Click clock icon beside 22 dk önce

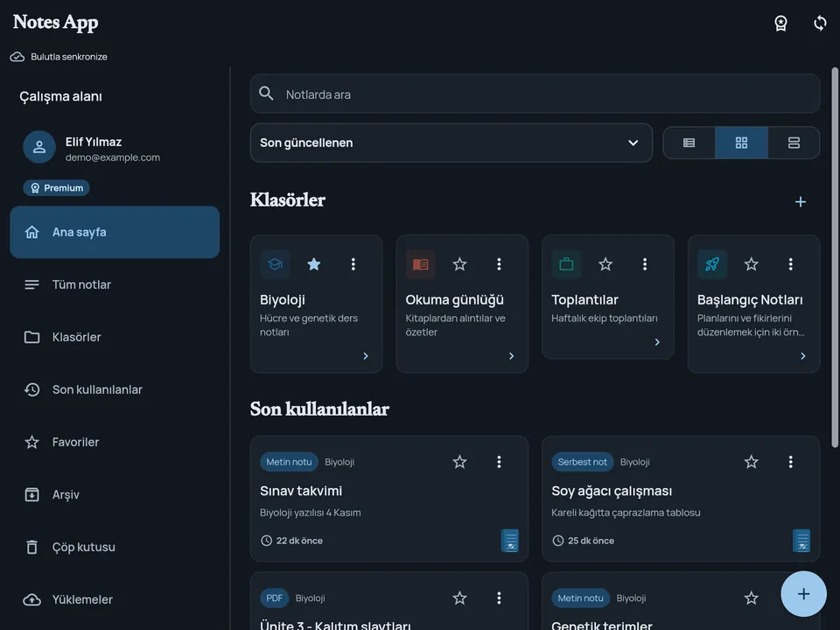(x=266, y=541)
